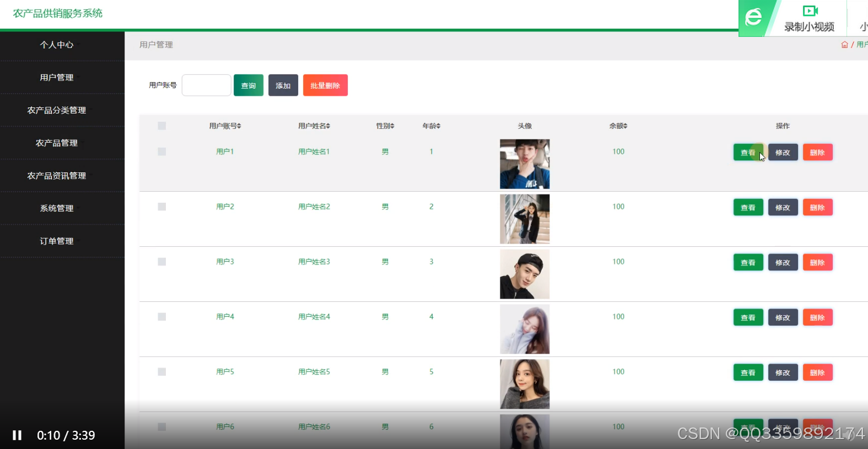Click the 操作 column header

point(783,126)
